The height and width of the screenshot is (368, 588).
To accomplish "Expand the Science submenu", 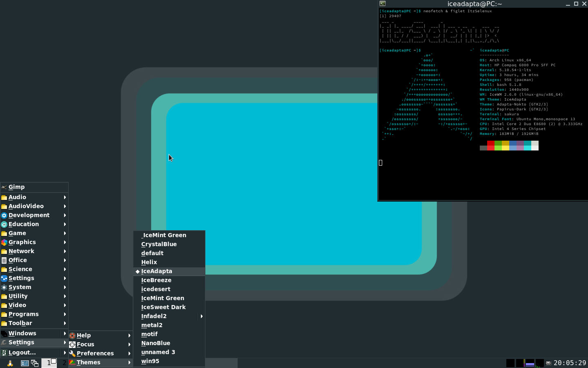I will [34, 269].
